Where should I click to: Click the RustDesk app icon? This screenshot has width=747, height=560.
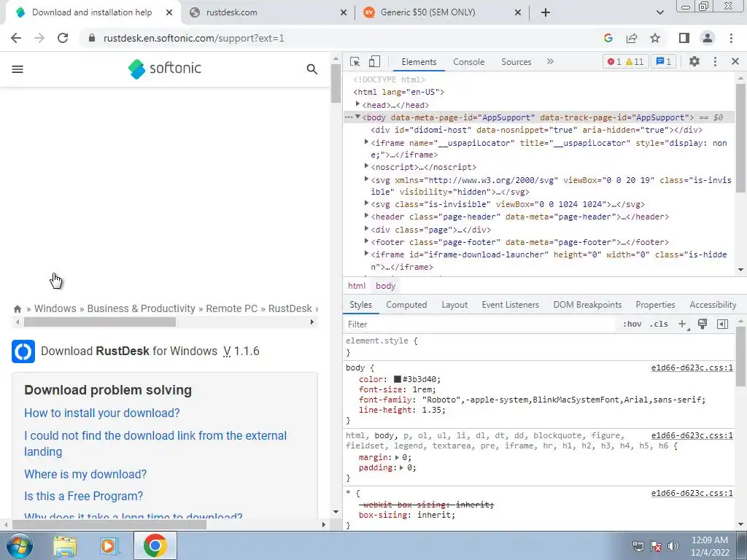tap(23, 351)
